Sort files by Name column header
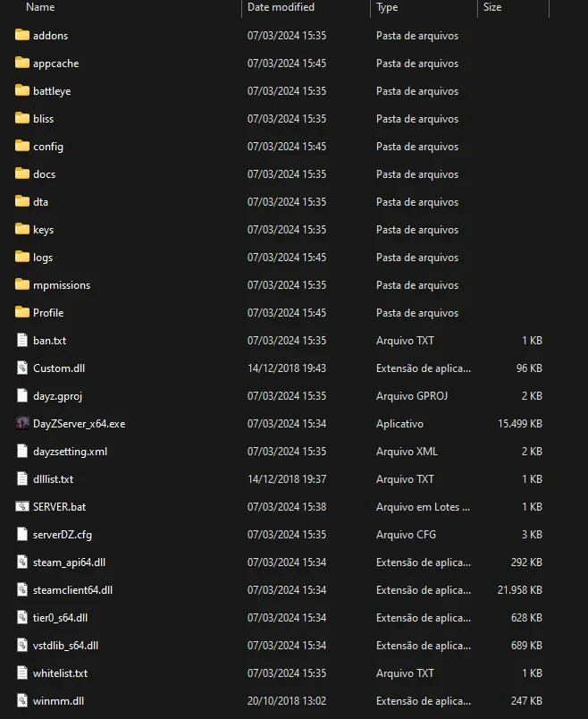The image size is (588, 719). [x=40, y=7]
